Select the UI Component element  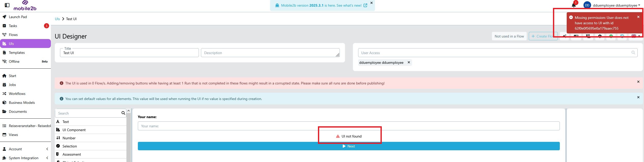point(91,130)
